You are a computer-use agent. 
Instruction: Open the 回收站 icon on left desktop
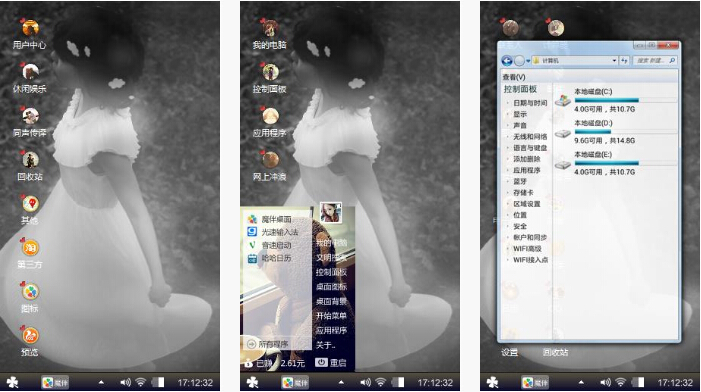(x=30, y=165)
